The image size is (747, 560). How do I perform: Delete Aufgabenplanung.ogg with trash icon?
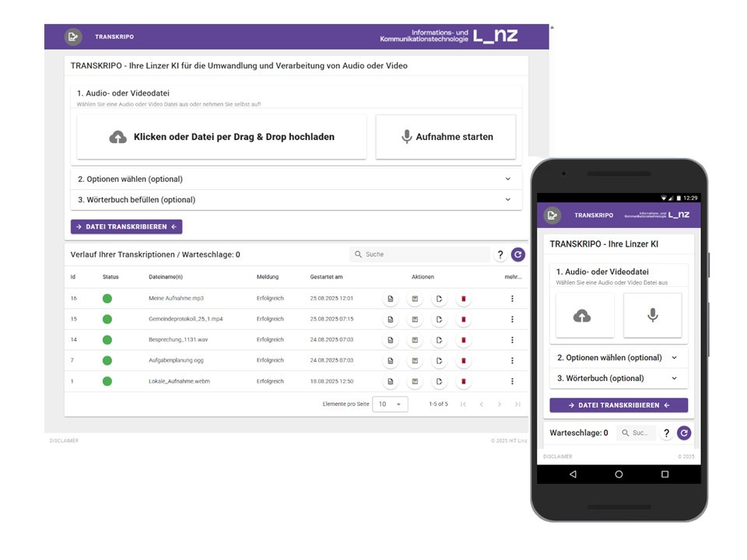coord(464,360)
